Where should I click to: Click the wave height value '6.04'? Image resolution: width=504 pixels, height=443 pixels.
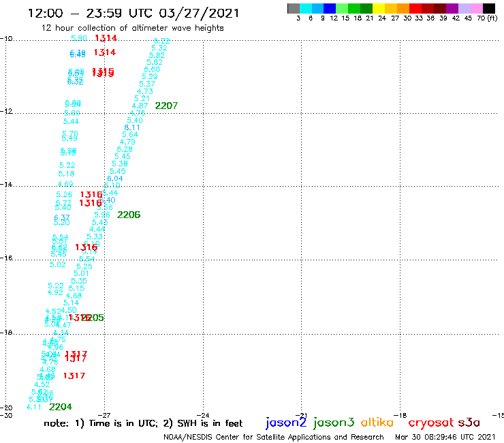114,179
